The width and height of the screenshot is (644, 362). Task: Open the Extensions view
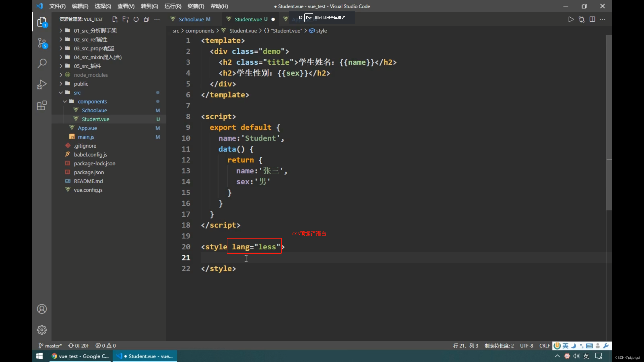pyautogui.click(x=42, y=106)
